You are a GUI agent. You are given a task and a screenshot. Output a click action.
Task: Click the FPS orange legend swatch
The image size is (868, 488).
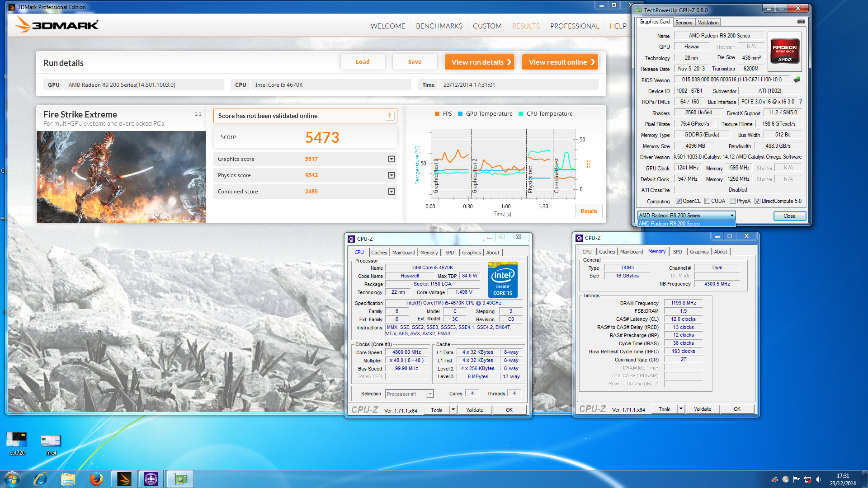click(x=437, y=114)
